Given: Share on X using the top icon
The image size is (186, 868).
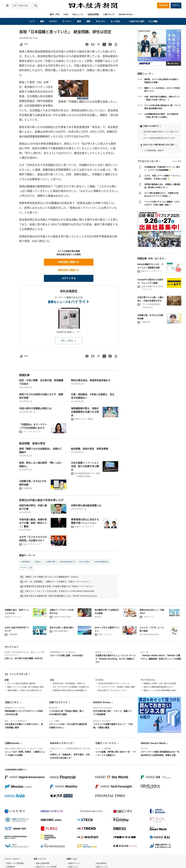Looking at the screenshot, I should pyautogui.click(x=104, y=44).
